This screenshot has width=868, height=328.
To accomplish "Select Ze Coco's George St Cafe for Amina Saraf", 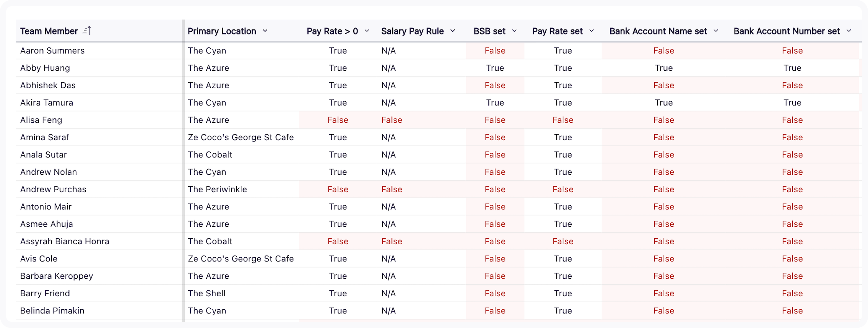I will pyautogui.click(x=241, y=137).
